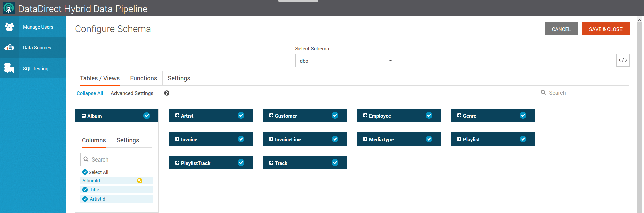
Task: Focus the tables Search field
Action: tap(584, 93)
